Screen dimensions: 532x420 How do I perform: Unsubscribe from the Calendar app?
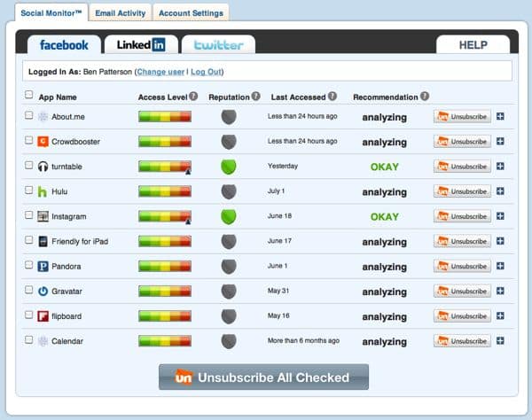(x=462, y=341)
